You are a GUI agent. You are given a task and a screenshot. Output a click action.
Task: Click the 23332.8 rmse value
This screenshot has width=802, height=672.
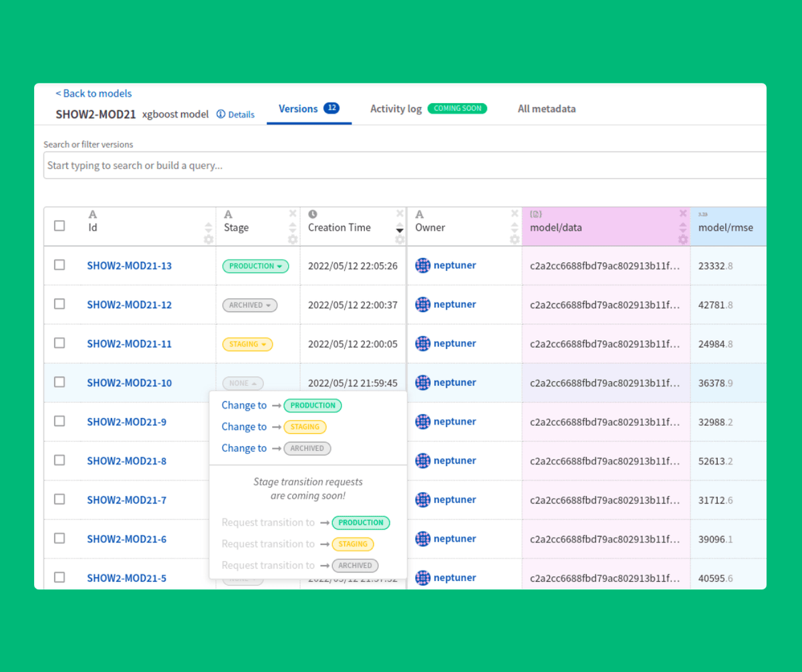coord(716,265)
